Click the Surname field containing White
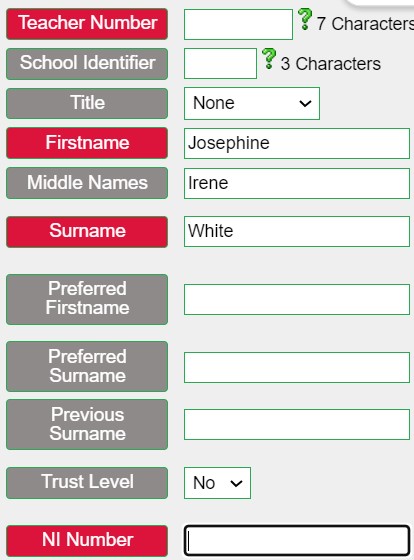This screenshot has width=414, height=560. click(296, 231)
